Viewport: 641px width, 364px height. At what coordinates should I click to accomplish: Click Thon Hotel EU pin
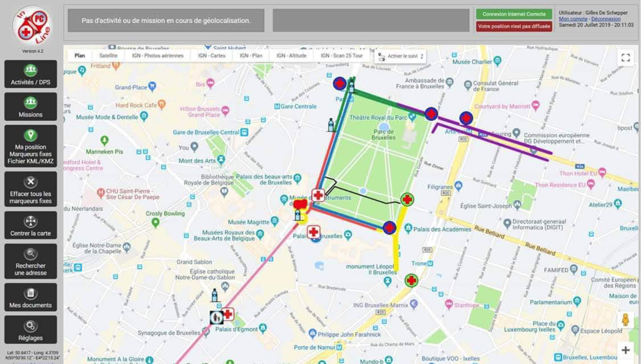click(x=602, y=172)
